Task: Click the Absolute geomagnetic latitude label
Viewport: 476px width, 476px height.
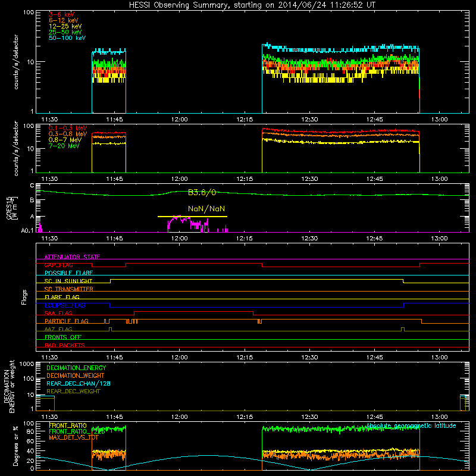Action: 411,425
